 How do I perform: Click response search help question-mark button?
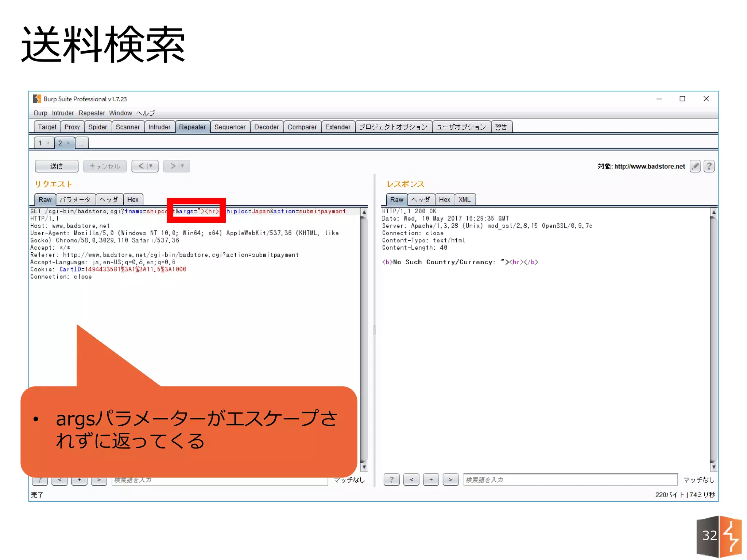tap(391, 479)
